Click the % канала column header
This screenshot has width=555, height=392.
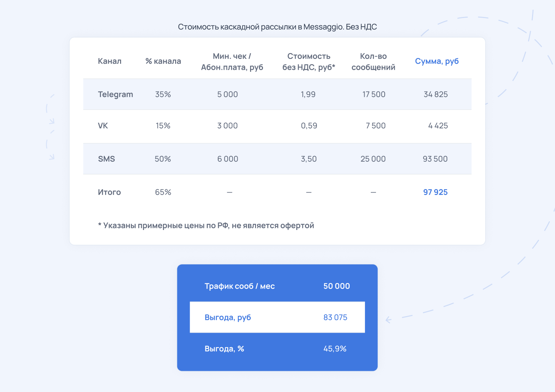(x=163, y=61)
